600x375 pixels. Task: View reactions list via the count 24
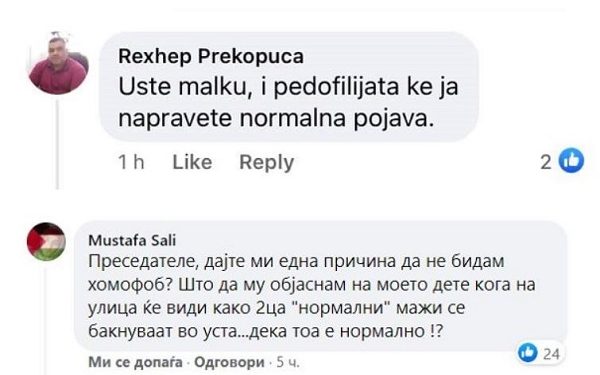[551, 354]
